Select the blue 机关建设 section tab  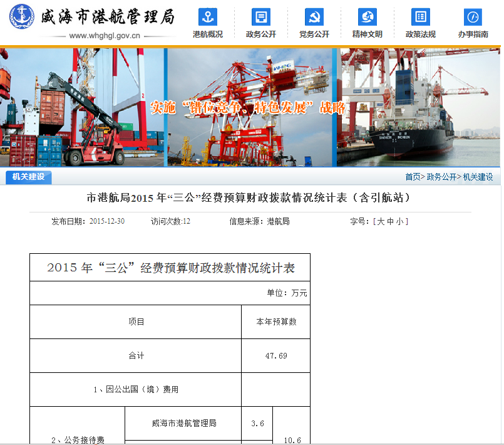28,177
